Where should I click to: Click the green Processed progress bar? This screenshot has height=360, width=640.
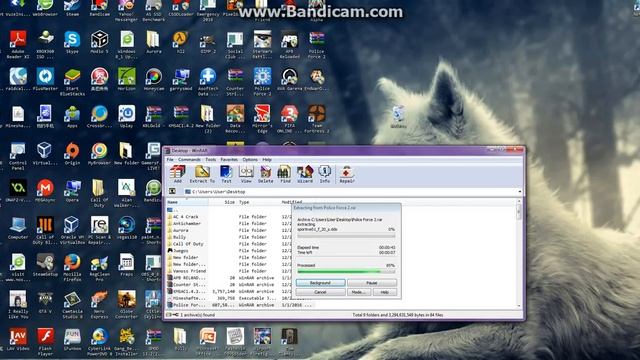click(x=346, y=271)
